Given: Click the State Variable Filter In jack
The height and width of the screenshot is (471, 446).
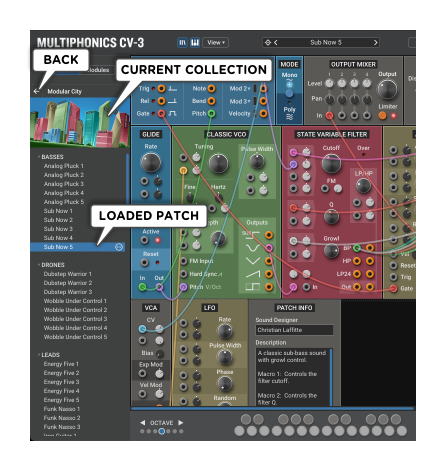Looking at the screenshot, I should [x=306, y=287].
